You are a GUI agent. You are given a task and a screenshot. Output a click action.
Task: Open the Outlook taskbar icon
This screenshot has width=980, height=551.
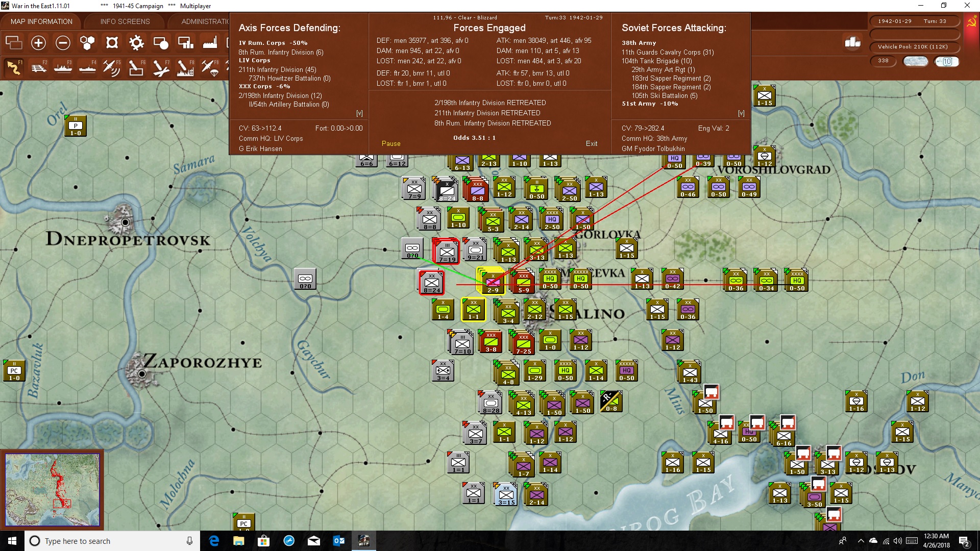(x=339, y=541)
